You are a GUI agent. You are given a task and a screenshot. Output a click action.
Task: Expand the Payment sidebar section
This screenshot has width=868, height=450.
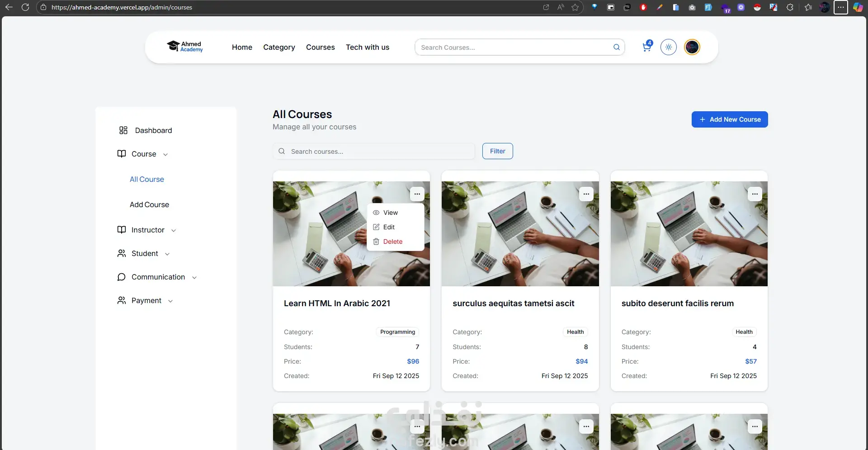145,300
